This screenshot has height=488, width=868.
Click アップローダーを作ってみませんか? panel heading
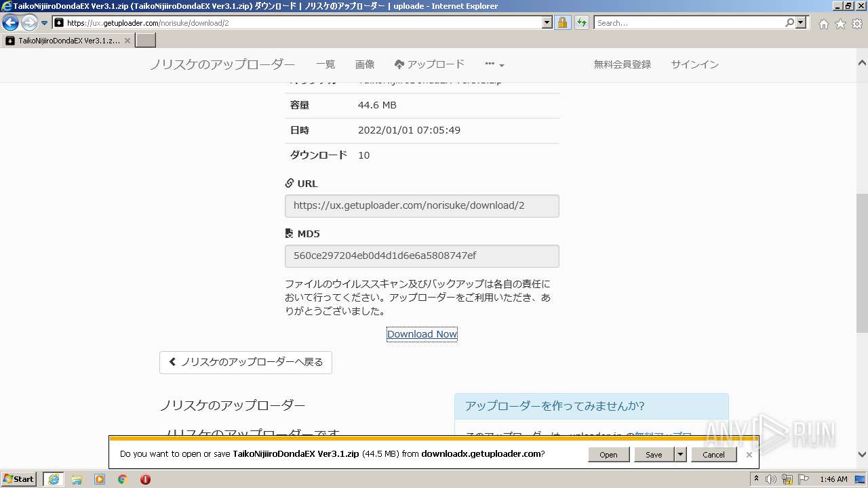pos(555,406)
